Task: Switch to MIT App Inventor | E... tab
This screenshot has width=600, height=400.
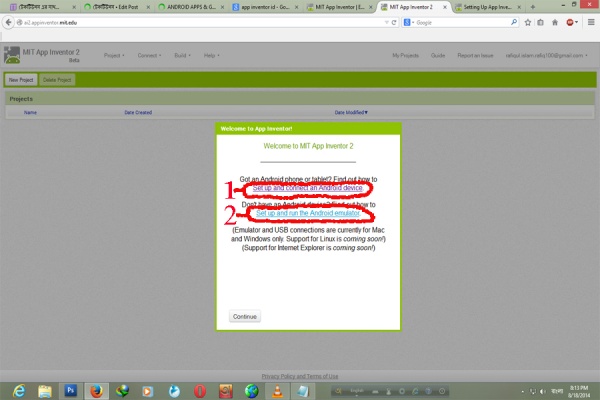Action: click(340, 7)
